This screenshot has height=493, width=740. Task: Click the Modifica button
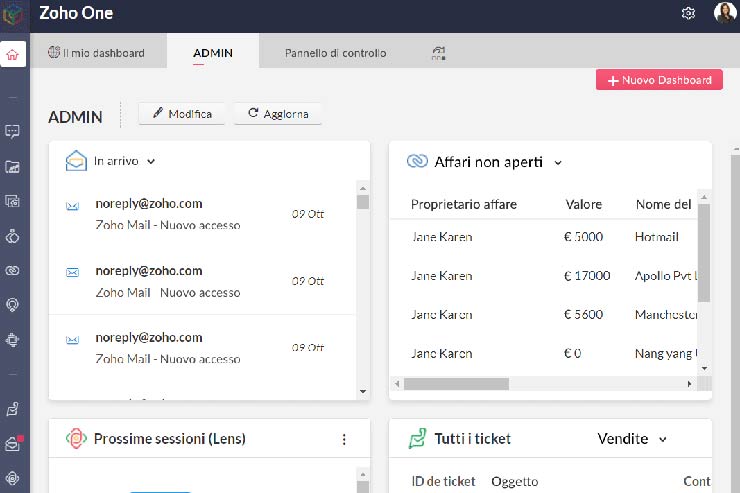tap(182, 114)
